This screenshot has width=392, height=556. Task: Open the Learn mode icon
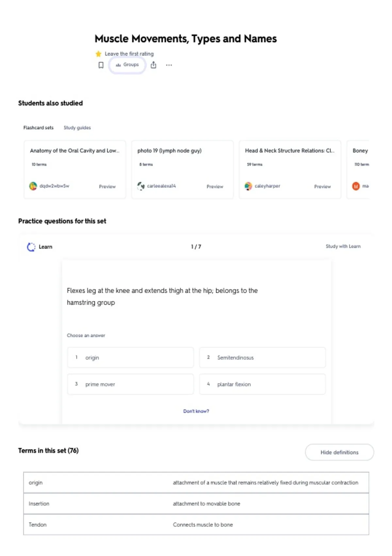click(31, 247)
